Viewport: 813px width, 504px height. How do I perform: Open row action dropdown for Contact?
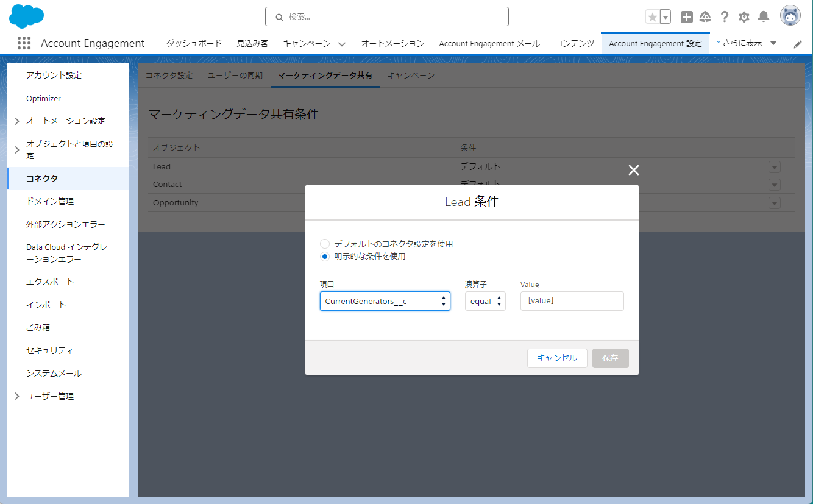pos(775,185)
